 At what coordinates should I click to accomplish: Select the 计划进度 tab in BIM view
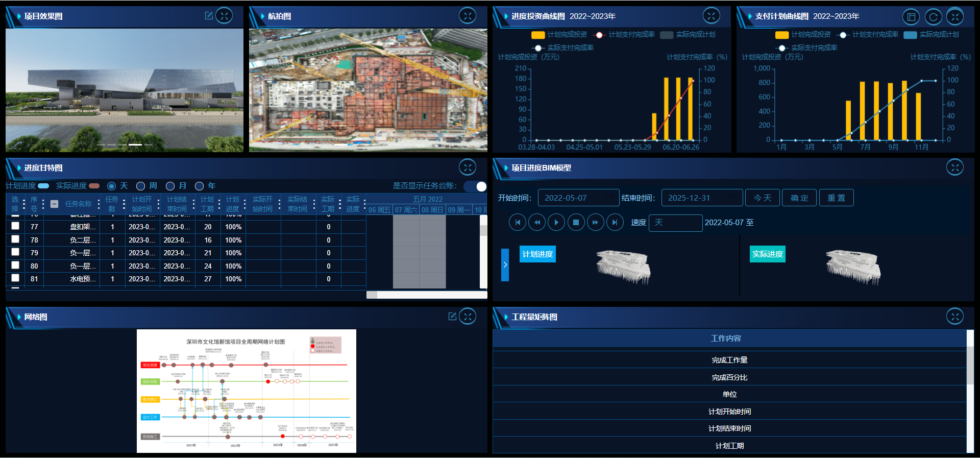click(x=537, y=254)
